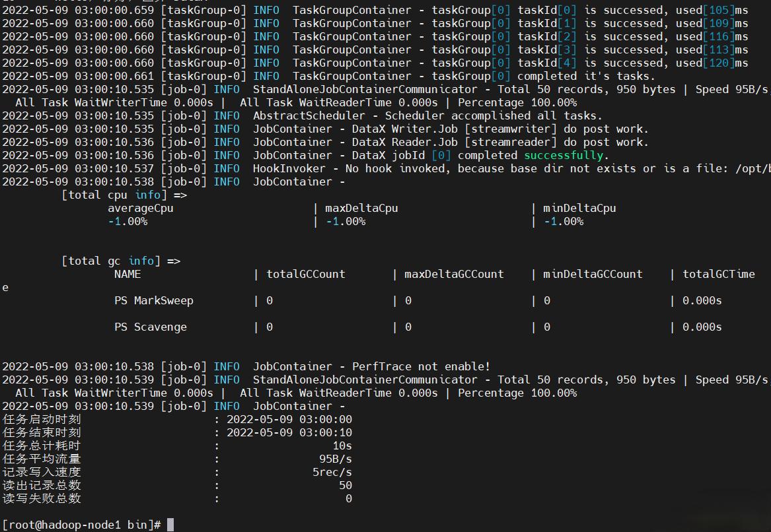Screen dimensions: 771x532
Task: Click the '任务启动时刻' start time label
Action: click(41, 419)
